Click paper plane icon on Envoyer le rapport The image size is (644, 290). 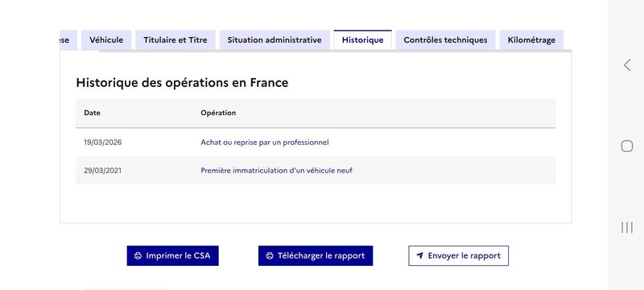coord(419,255)
